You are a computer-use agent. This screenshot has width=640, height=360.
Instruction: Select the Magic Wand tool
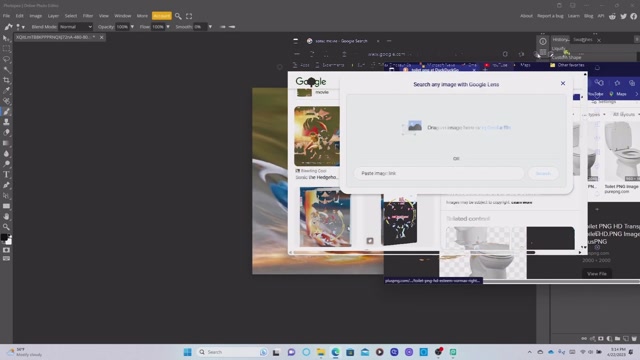tap(6, 70)
